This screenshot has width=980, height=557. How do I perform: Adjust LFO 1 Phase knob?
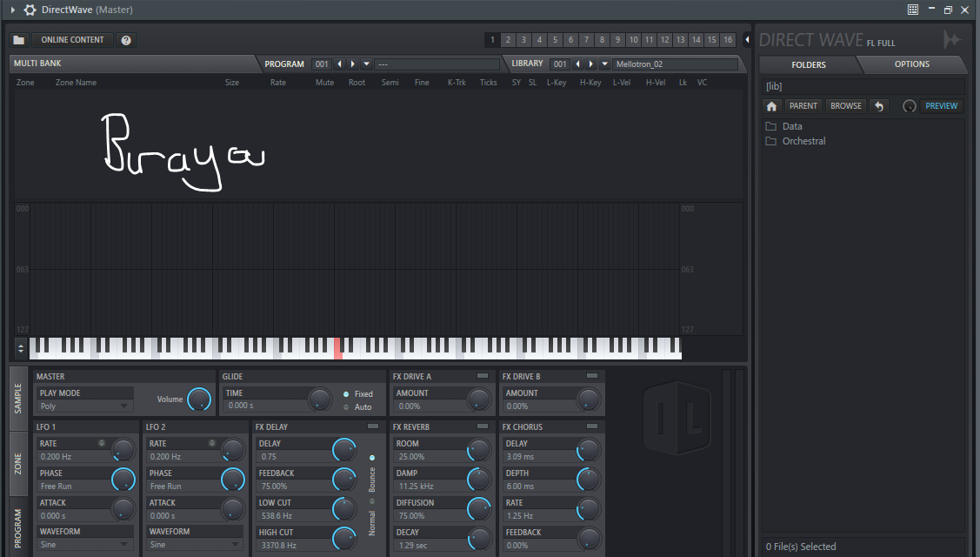[123, 480]
